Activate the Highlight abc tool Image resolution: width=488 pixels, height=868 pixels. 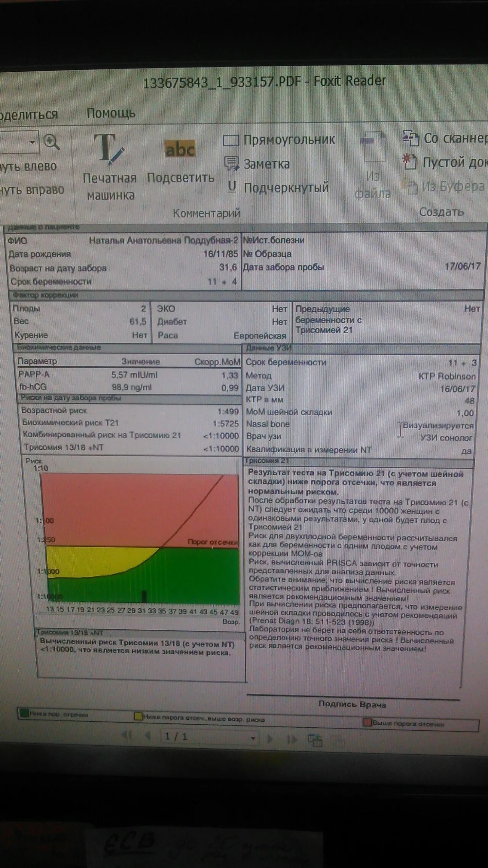[x=180, y=161]
